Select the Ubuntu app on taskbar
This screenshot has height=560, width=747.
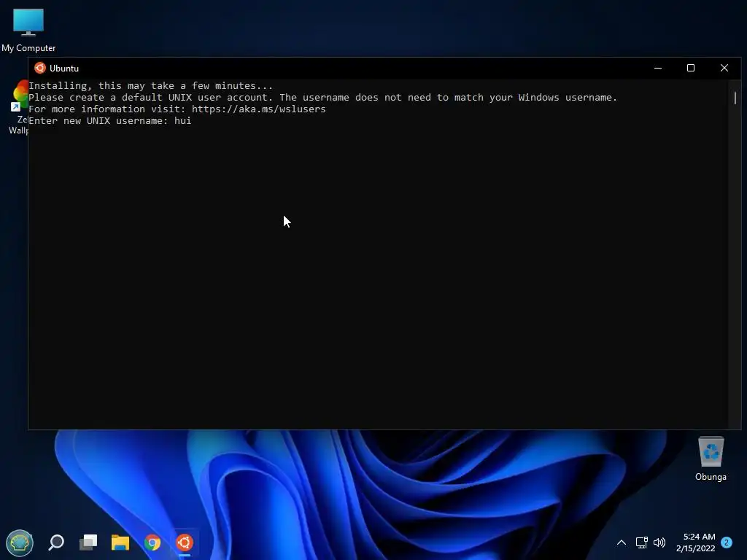[x=185, y=542]
